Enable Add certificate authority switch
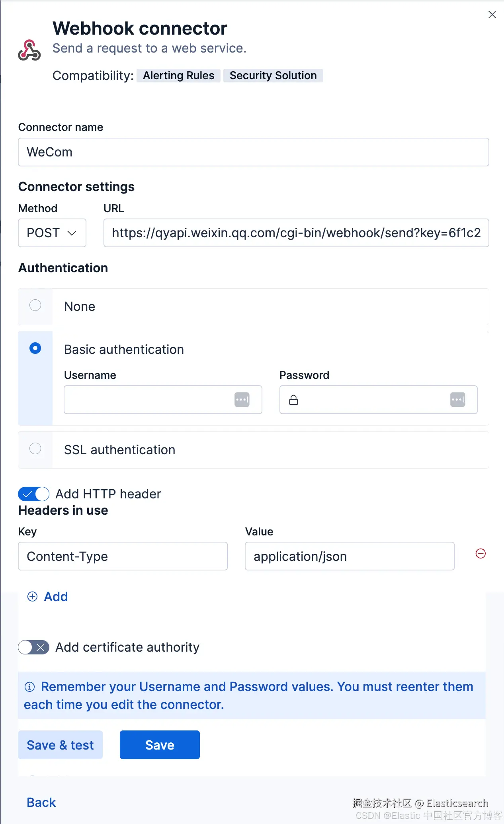 pyautogui.click(x=34, y=647)
